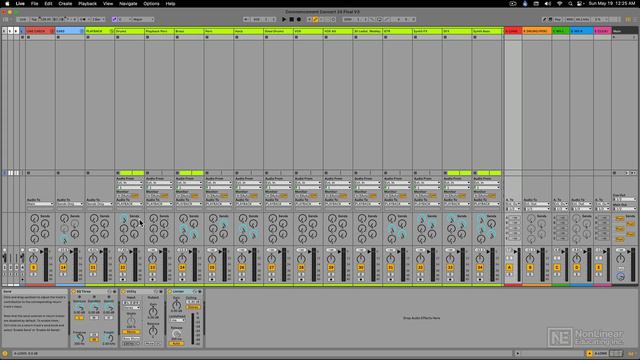Toggle return track A activator

(509, 267)
